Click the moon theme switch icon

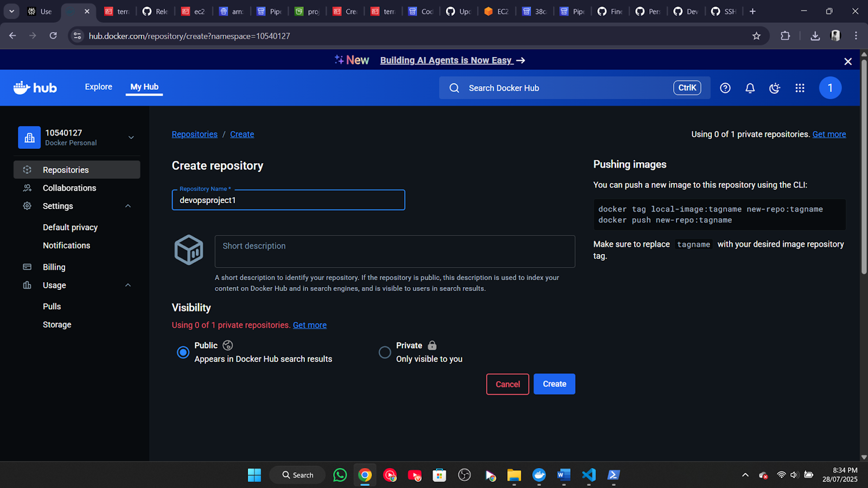[x=775, y=88]
